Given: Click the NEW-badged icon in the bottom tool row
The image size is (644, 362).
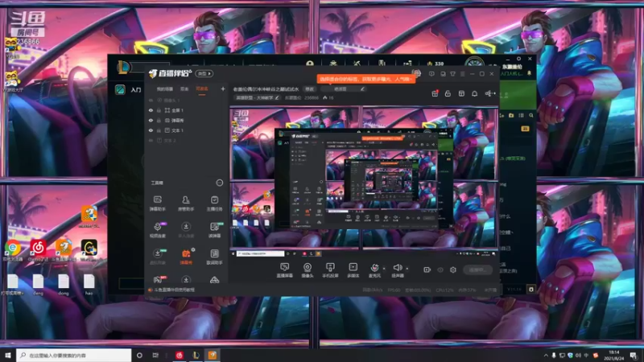Looking at the screenshot, I should click(x=159, y=279).
